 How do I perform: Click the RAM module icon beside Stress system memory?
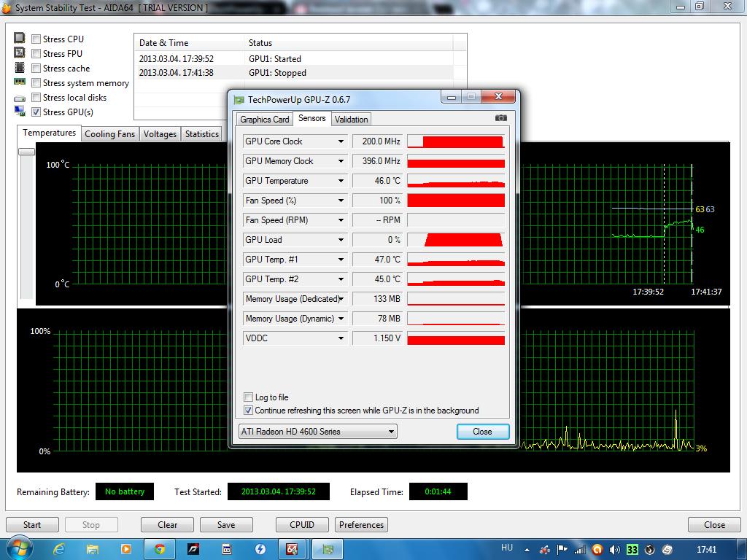coord(20,82)
